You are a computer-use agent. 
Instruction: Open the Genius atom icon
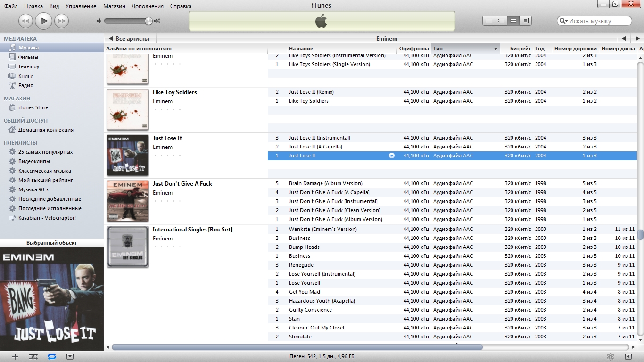(610, 356)
